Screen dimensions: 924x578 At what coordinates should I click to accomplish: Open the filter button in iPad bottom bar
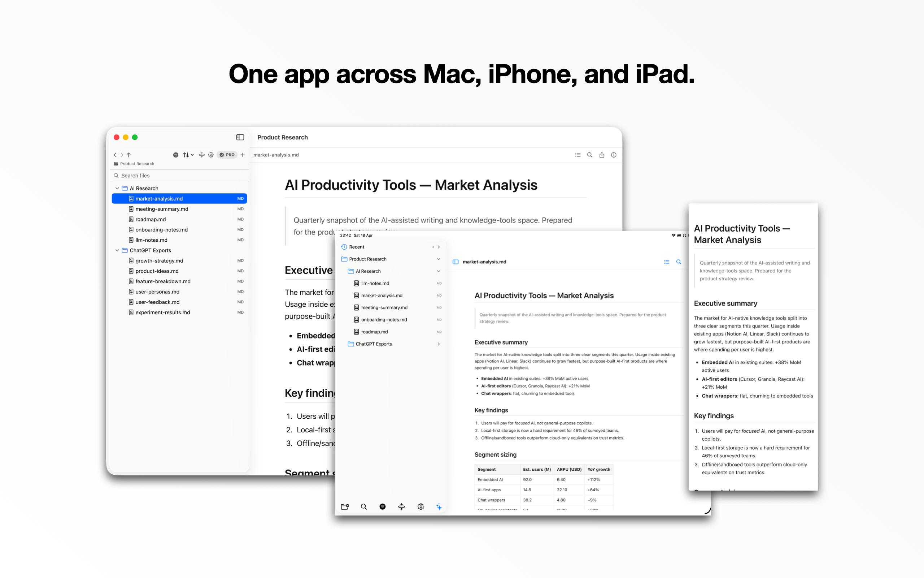point(383,506)
